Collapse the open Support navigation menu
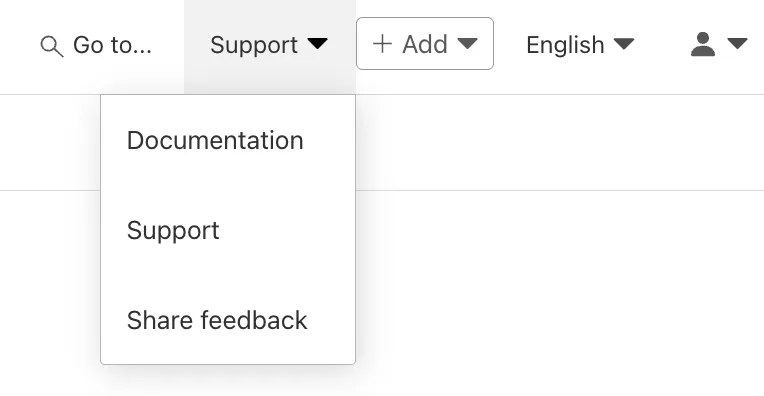 (269, 47)
